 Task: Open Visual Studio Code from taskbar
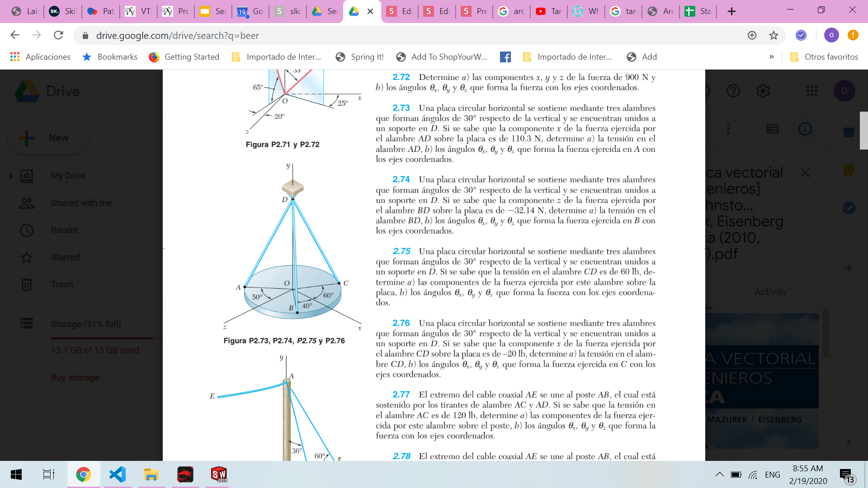point(117,474)
